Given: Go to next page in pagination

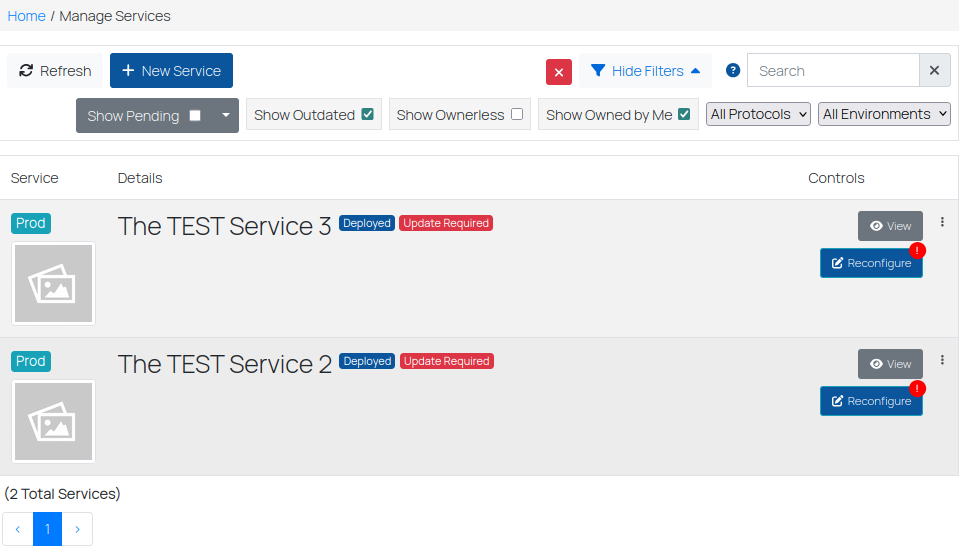Looking at the screenshot, I should [77, 529].
